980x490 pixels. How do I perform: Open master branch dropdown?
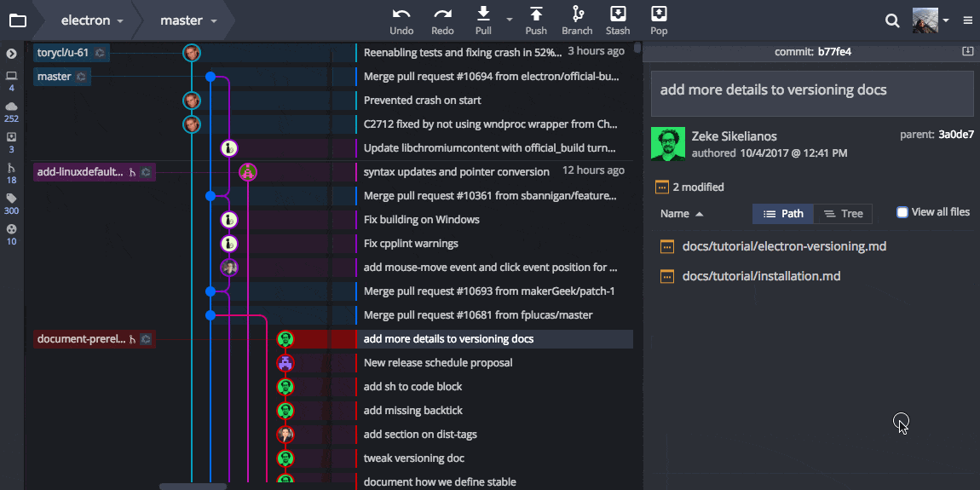(x=188, y=20)
